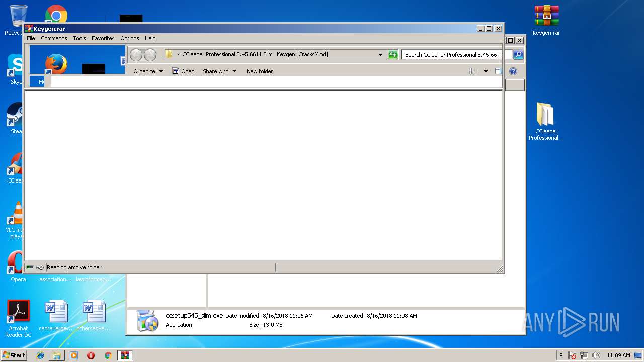Click the New folder button

(260, 71)
